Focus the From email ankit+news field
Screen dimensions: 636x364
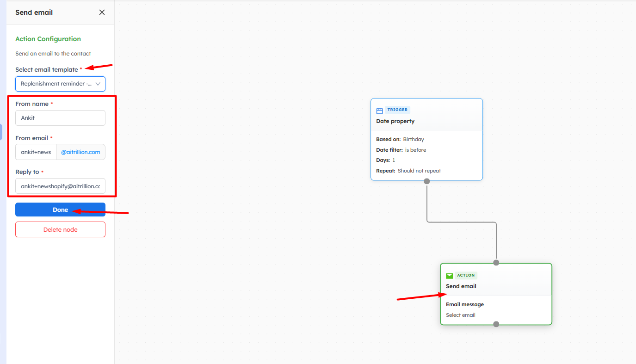(36, 152)
